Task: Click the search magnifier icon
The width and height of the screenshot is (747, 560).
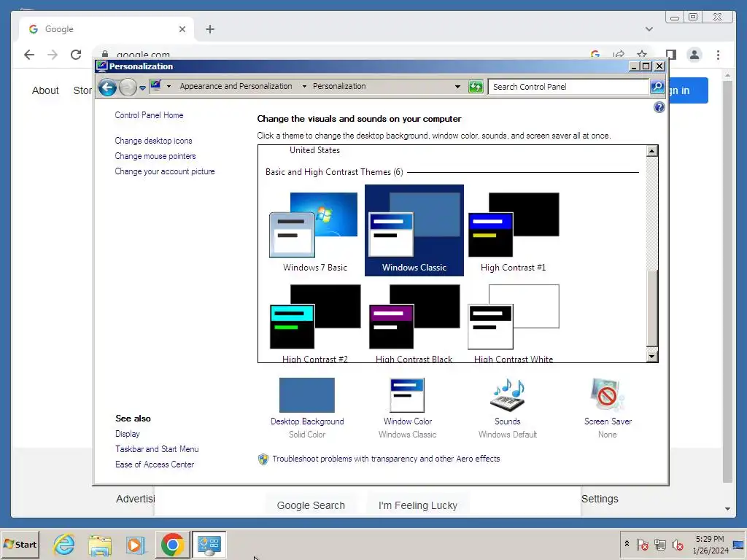Action: (x=657, y=87)
